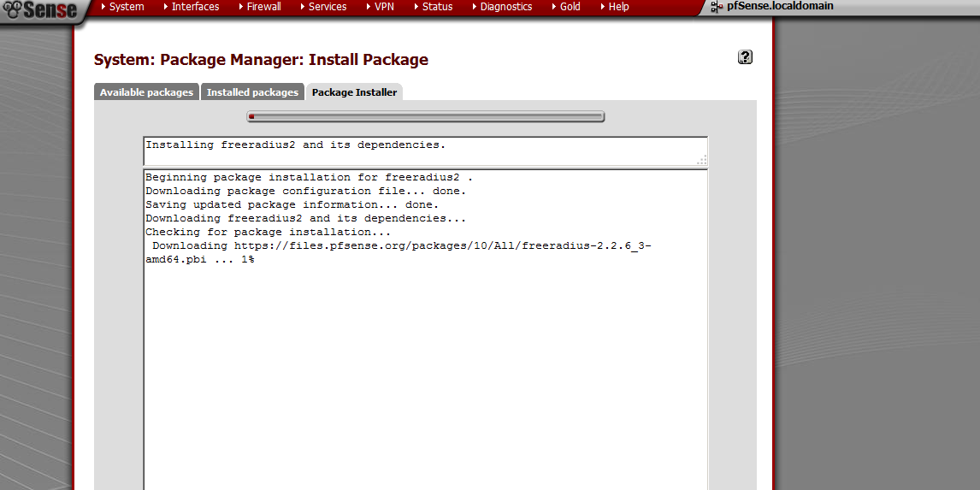Switch to the Available packages tab

146,92
